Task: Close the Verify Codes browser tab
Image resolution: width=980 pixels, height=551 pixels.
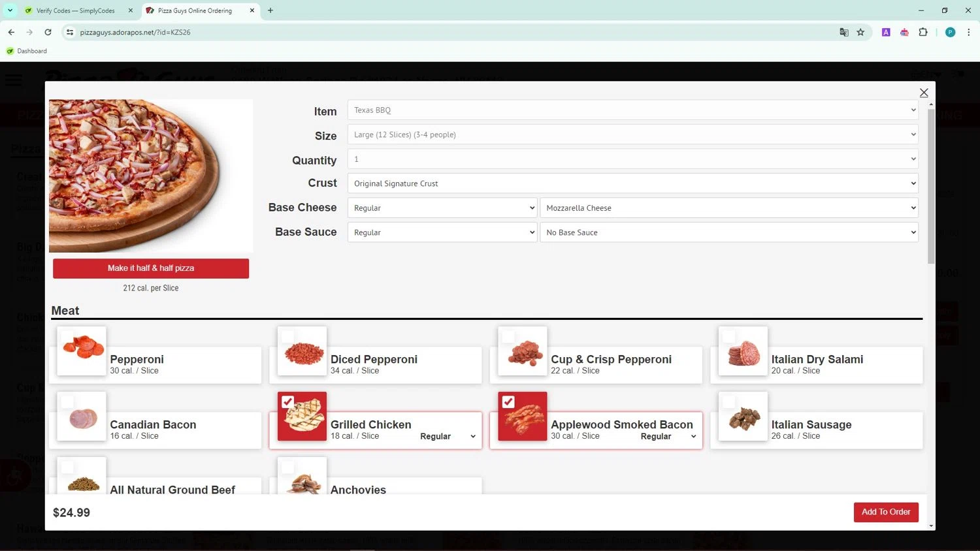Action: tap(130, 10)
